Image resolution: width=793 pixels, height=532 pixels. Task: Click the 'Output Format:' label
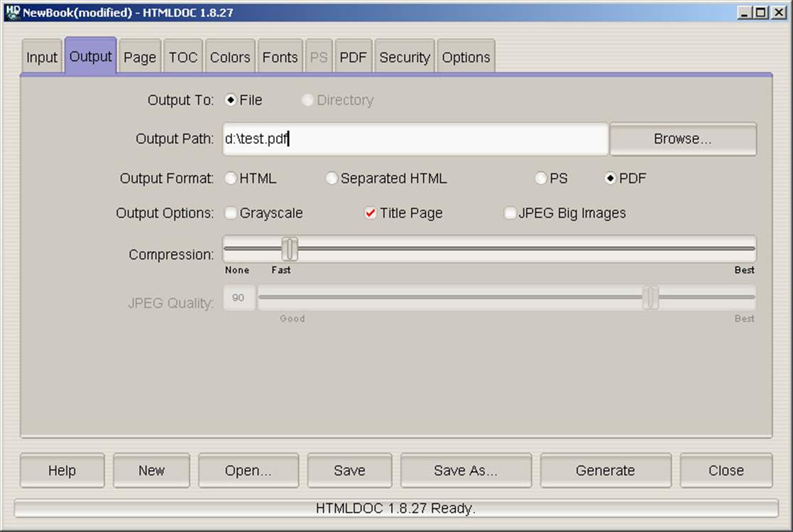click(x=167, y=178)
